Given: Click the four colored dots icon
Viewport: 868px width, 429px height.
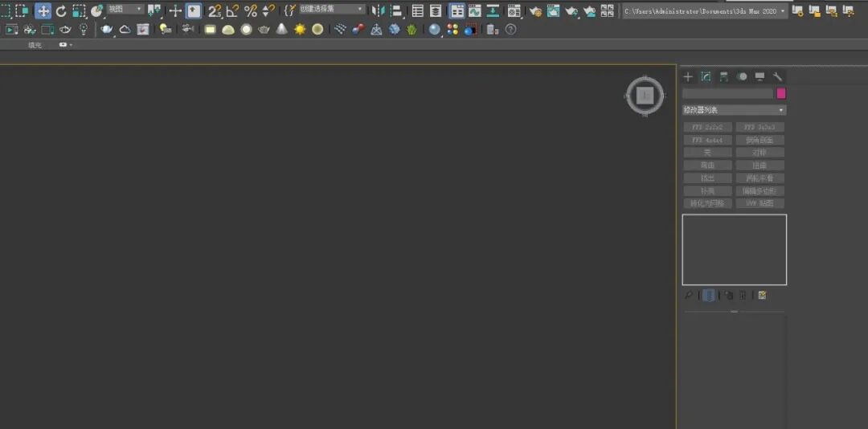Looking at the screenshot, I should pyautogui.click(x=452, y=30).
